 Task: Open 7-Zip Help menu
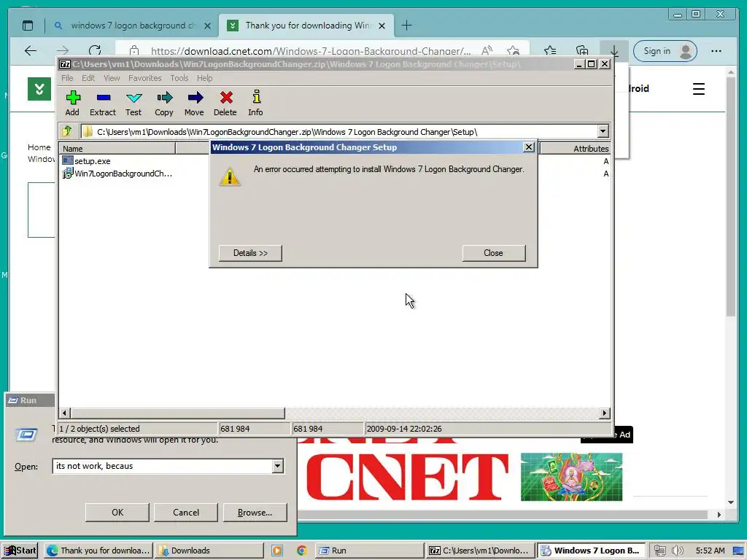(x=205, y=78)
